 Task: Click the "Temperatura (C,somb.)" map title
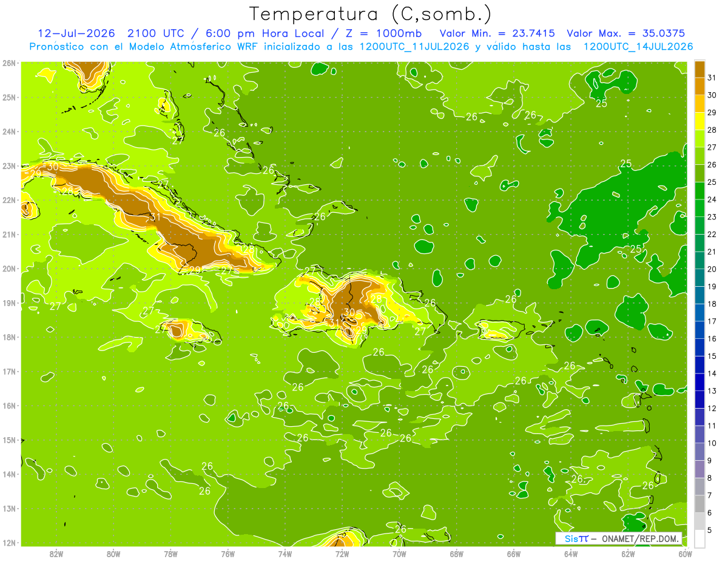coord(371,15)
